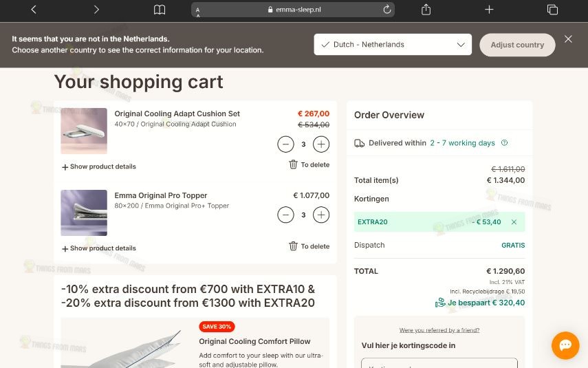
Task: Expand Cushion Set product details
Action: click(x=99, y=166)
